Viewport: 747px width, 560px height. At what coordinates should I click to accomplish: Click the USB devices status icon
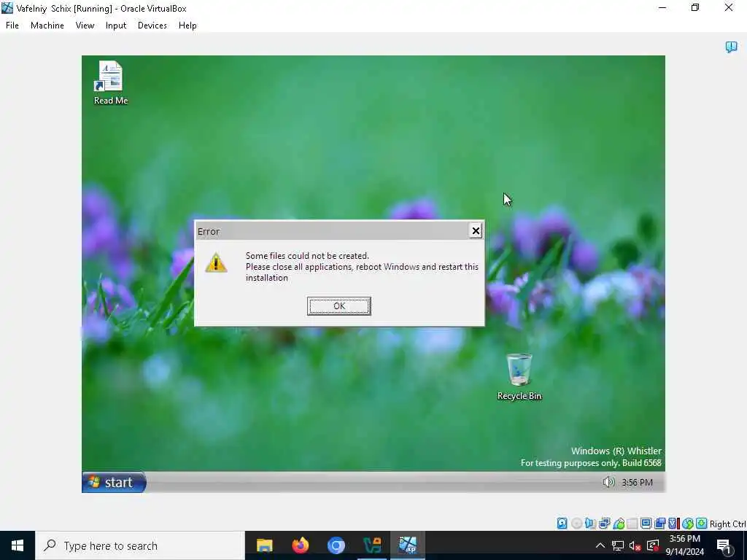click(x=619, y=524)
